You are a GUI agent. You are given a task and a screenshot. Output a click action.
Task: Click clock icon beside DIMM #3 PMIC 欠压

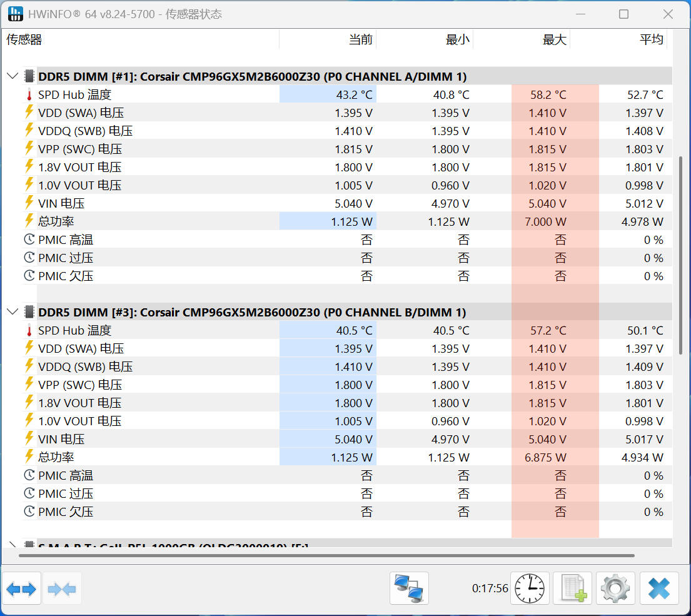point(29,511)
